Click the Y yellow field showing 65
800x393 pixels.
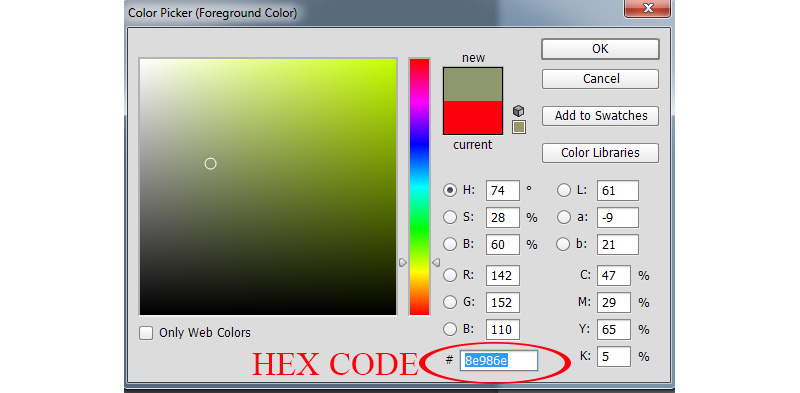point(613,330)
